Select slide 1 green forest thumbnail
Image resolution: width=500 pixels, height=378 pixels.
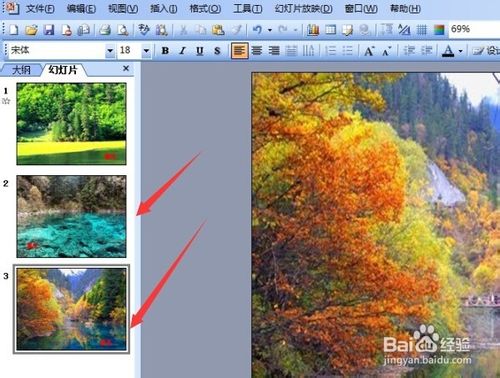pyautogui.click(x=71, y=124)
